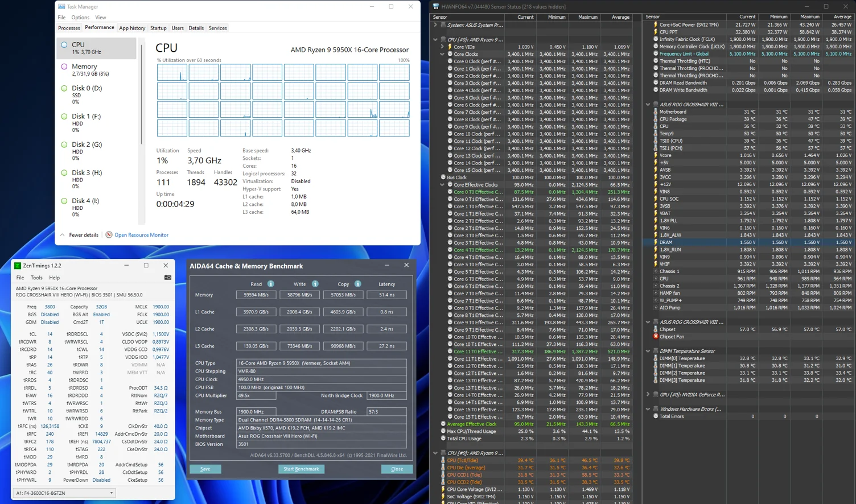Open the Task Manager Options menu
The width and height of the screenshot is (856, 504).
click(x=80, y=18)
